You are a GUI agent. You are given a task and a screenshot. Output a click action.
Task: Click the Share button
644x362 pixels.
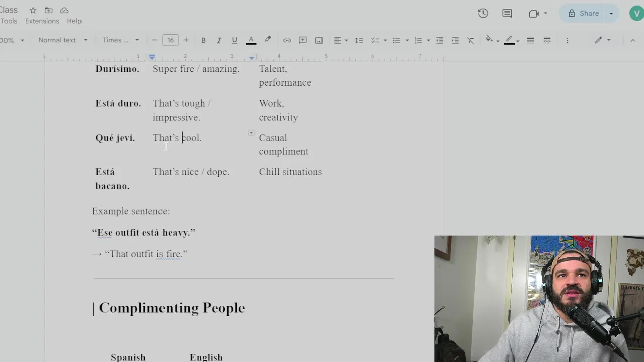(x=583, y=14)
